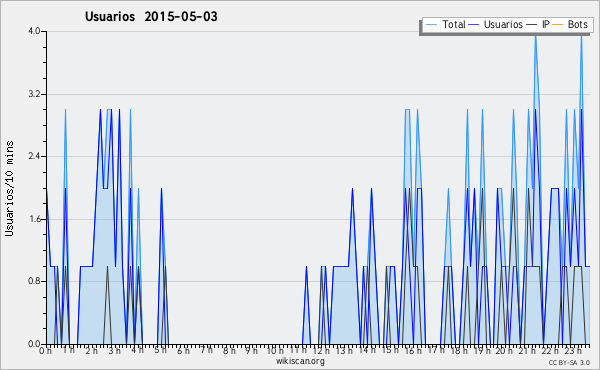
Task: Click the 'CC BY-SA 3.0' license text
Action: tap(569, 362)
